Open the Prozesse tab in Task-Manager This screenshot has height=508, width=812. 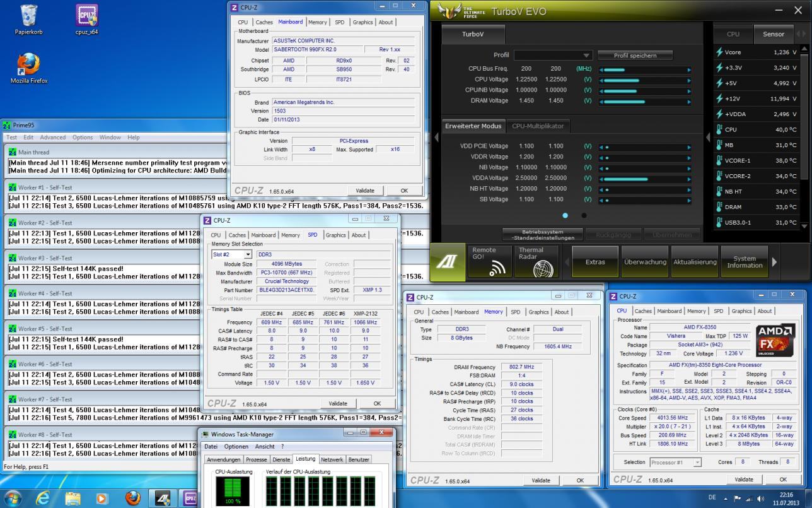257,459
